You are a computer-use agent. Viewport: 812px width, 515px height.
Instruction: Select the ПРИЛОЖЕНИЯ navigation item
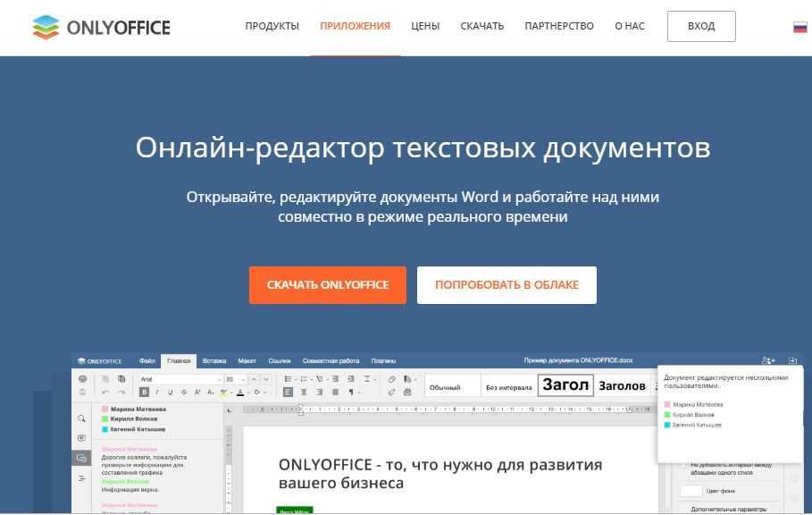coord(355,26)
